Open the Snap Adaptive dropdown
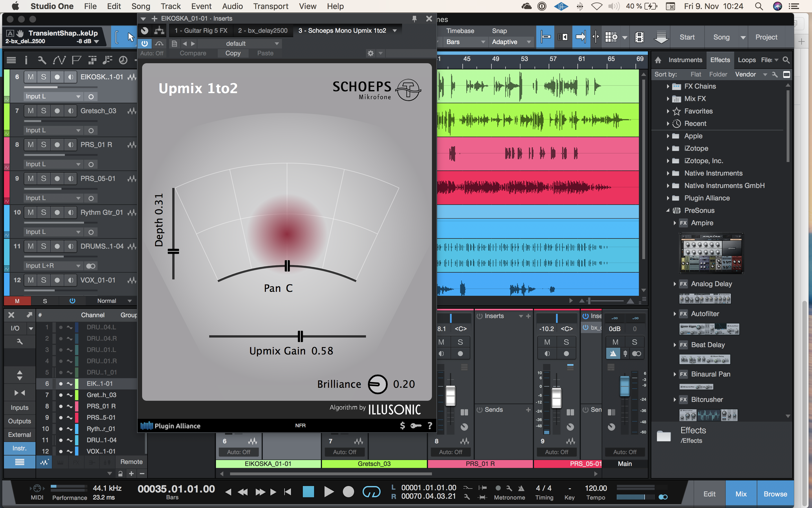 tap(511, 42)
